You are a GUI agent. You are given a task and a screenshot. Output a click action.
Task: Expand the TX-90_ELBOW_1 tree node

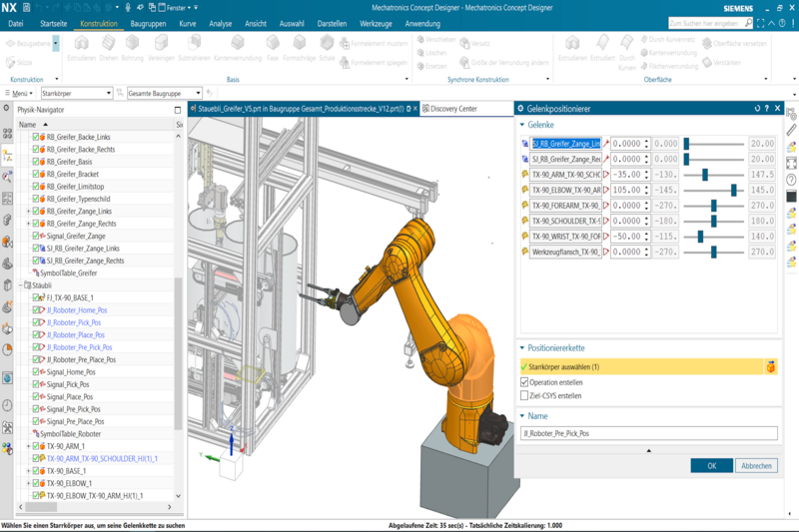[x=29, y=483]
